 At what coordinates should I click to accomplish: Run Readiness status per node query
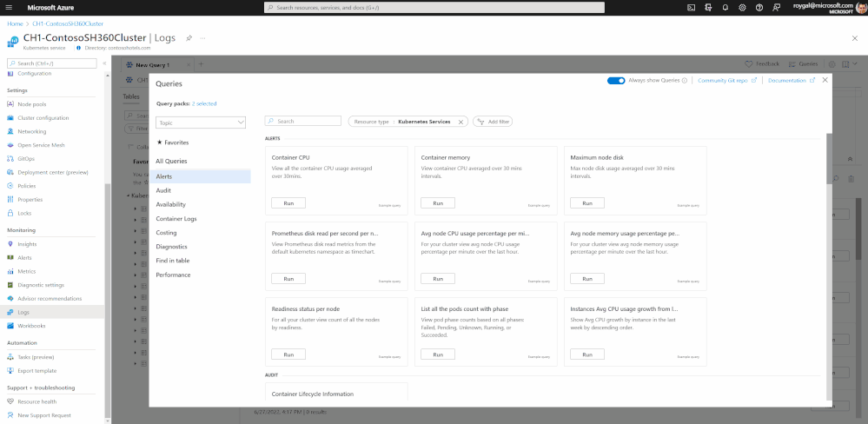pyautogui.click(x=288, y=354)
